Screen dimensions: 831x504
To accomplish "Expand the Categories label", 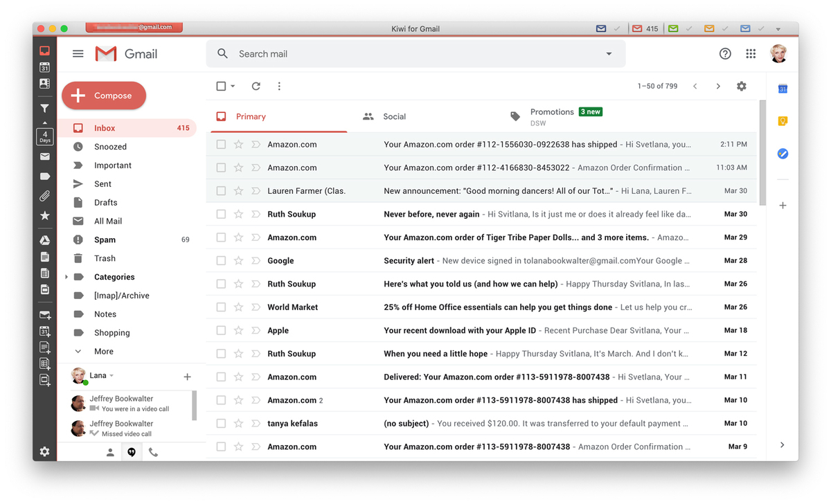I will (66, 277).
